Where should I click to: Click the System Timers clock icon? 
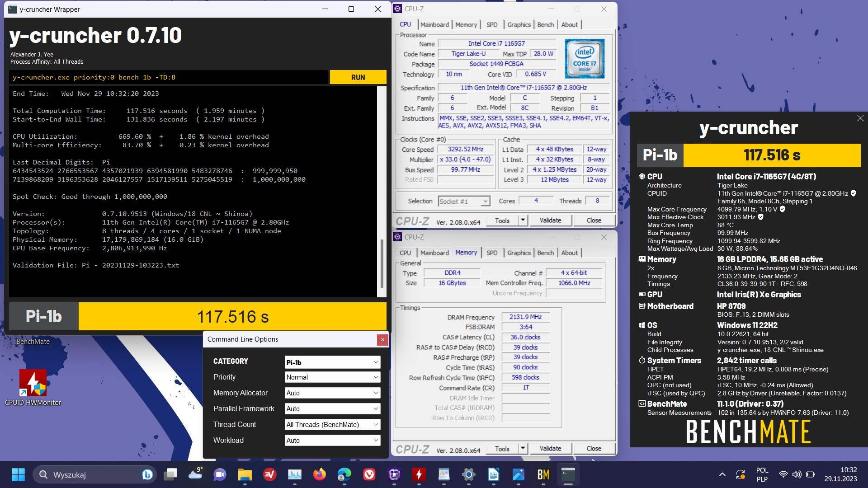pos(642,360)
